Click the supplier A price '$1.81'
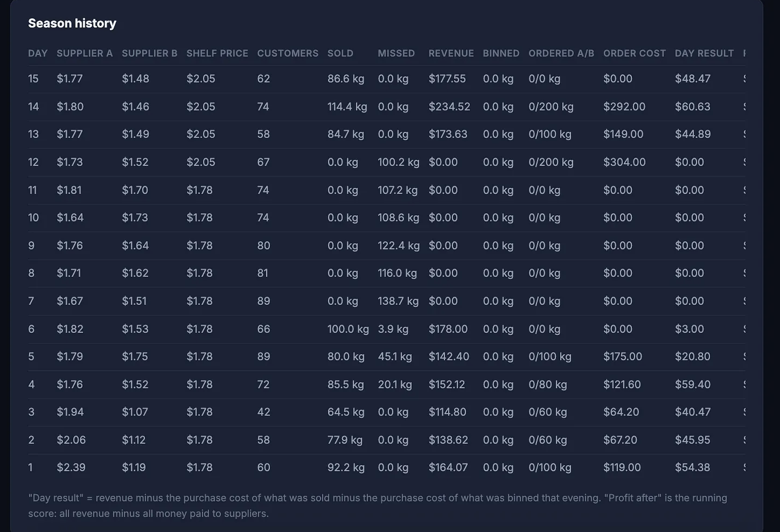The width and height of the screenshot is (780, 532). (x=69, y=190)
